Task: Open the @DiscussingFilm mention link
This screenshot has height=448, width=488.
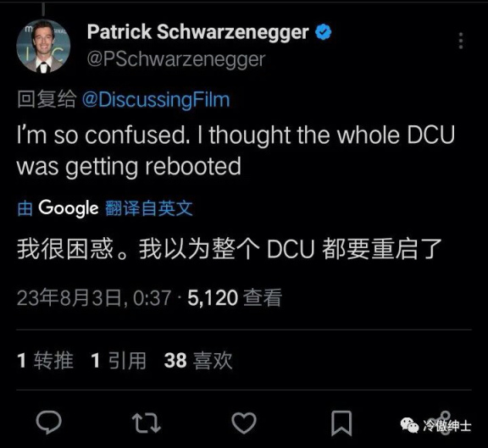Action: (x=156, y=100)
